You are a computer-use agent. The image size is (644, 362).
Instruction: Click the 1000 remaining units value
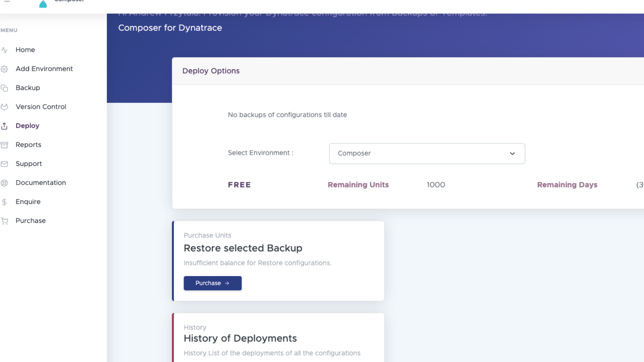click(x=436, y=185)
